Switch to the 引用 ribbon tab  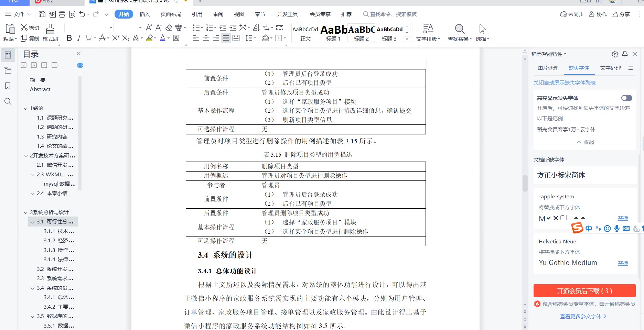coord(197,14)
